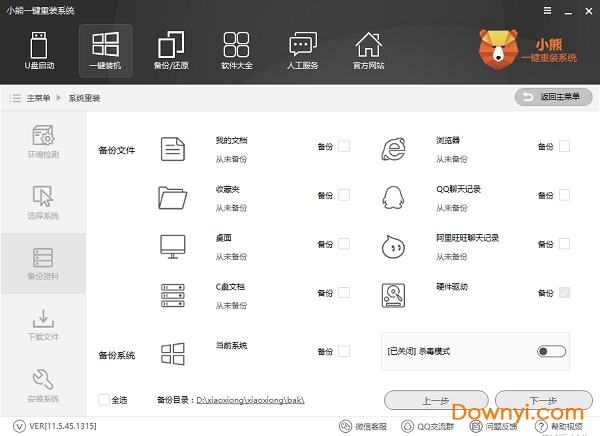The image size is (600, 436).
Task: Select the 一键装机 toolbar icon
Action: (105, 51)
